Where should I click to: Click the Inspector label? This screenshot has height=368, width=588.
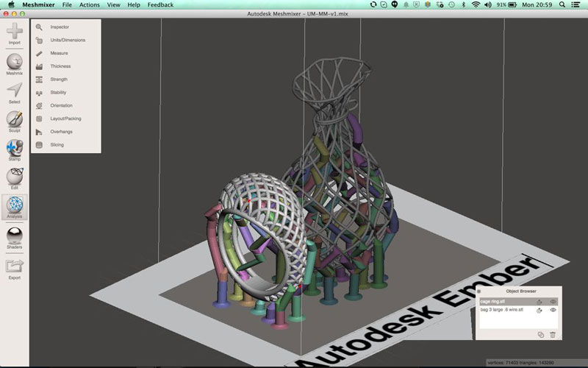(60, 27)
